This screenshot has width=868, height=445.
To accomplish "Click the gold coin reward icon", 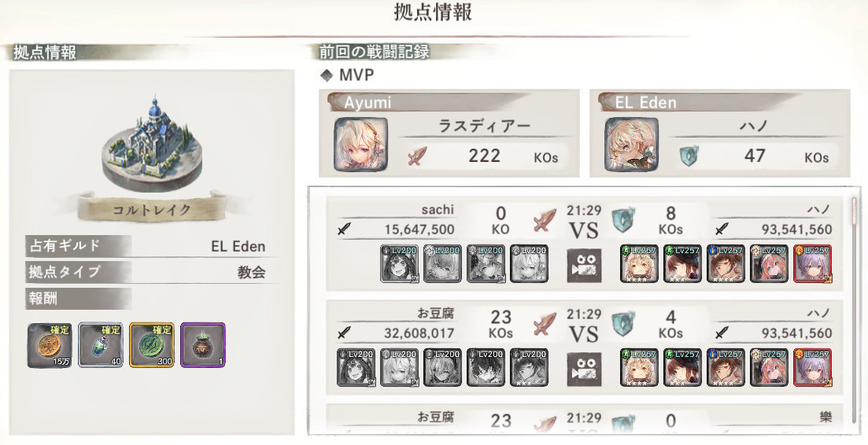I will coord(50,345).
